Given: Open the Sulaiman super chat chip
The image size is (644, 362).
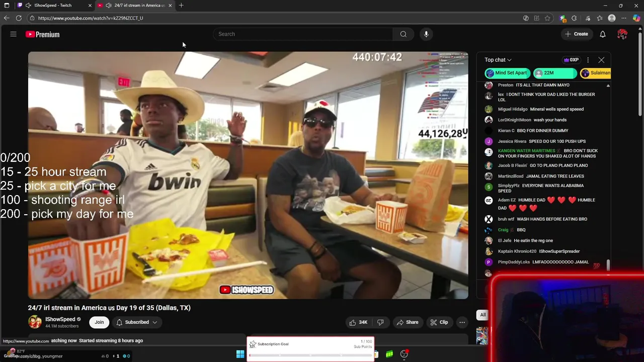Looking at the screenshot, I should [596, 73].
